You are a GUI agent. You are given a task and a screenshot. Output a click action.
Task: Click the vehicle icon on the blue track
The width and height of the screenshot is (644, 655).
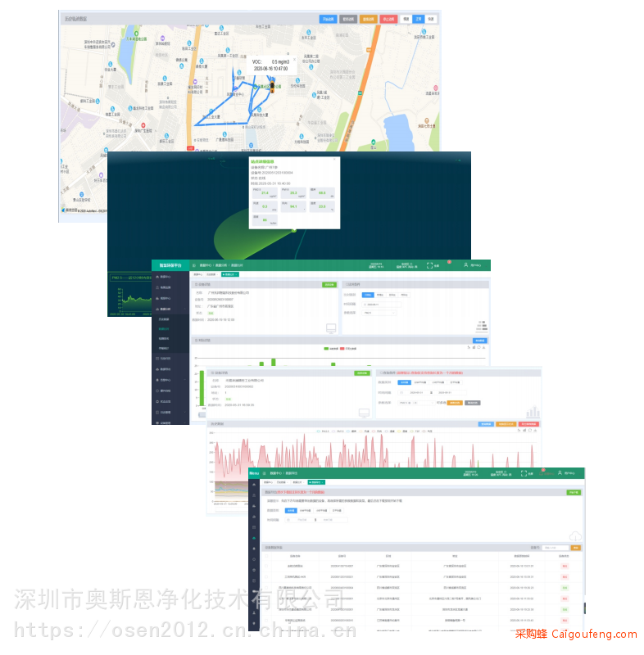(x=272, y=87)
